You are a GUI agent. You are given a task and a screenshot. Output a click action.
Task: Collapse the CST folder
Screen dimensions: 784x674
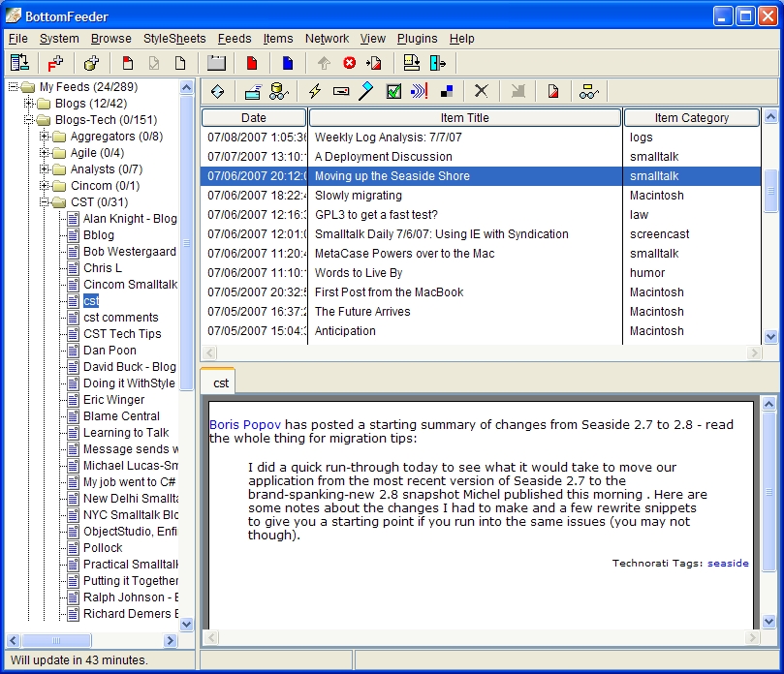(45, 202)
